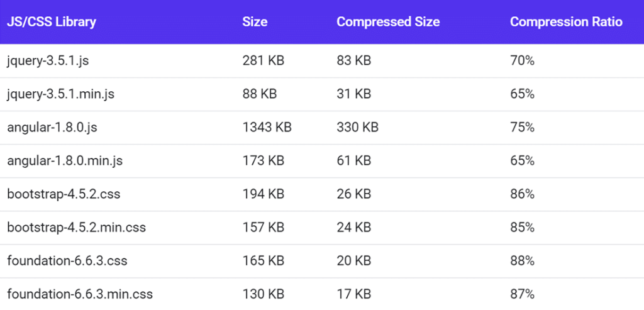
Task: Click the Size column header
Action: pyautogui.click(x=255, y=22)
